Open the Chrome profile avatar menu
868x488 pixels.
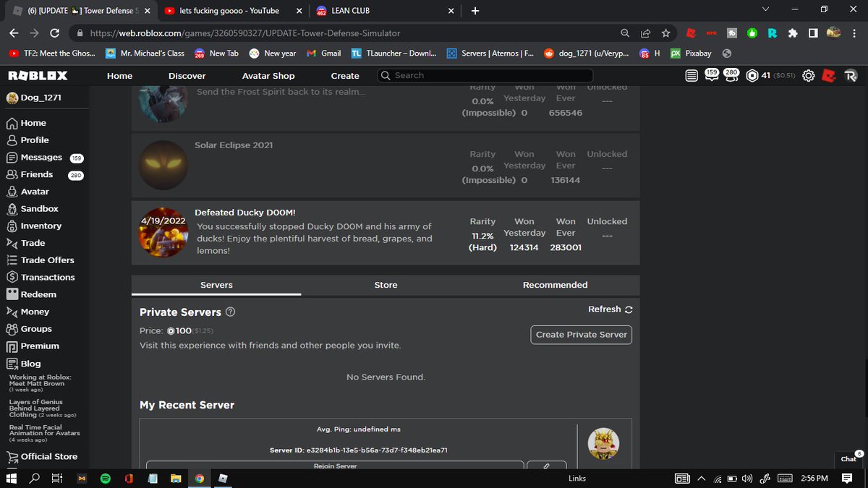(x=833, y=33)
